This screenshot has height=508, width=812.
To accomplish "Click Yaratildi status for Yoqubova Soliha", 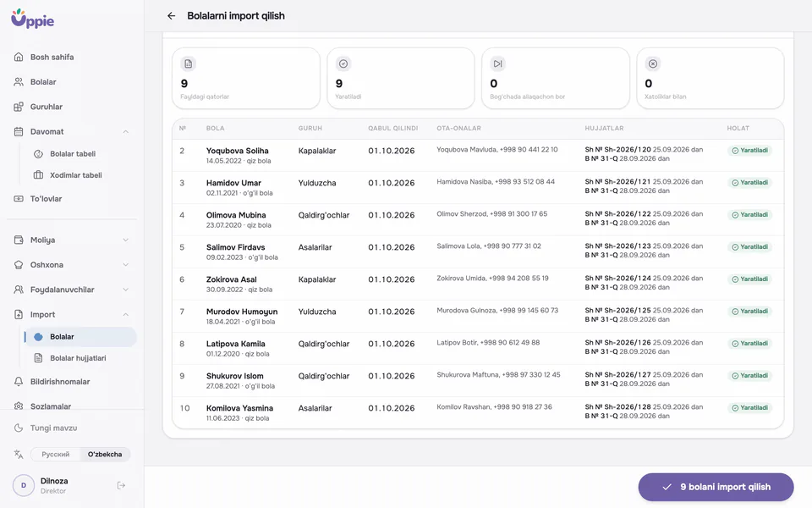I will [749, 151].
